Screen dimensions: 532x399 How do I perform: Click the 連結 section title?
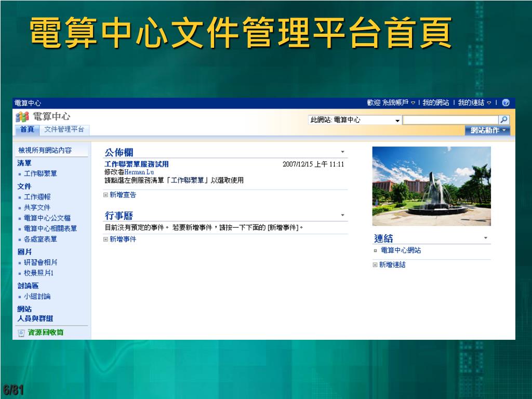click(x=383, y=238)
